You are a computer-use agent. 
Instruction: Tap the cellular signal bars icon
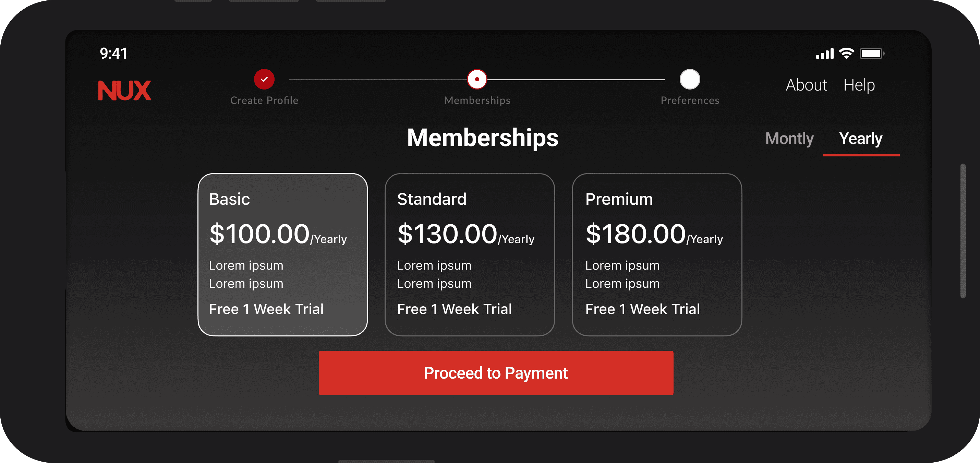824,54
